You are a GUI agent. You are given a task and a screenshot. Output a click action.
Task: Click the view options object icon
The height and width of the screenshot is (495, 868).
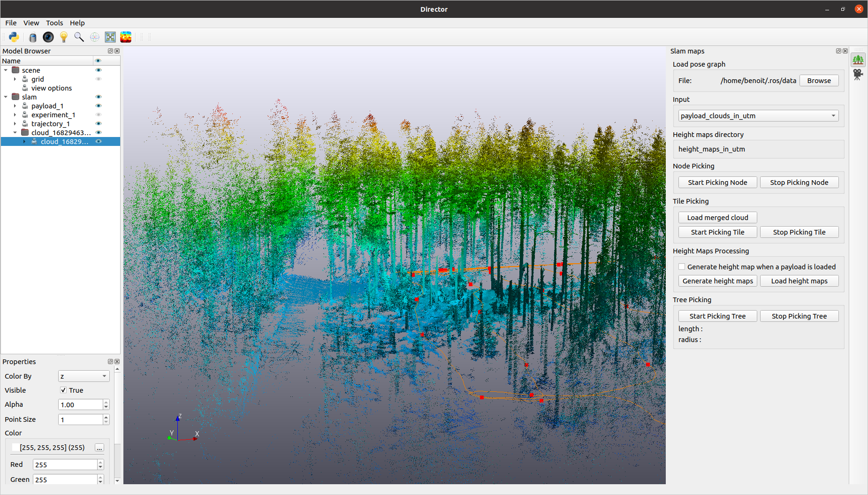[x=25, y=88]
